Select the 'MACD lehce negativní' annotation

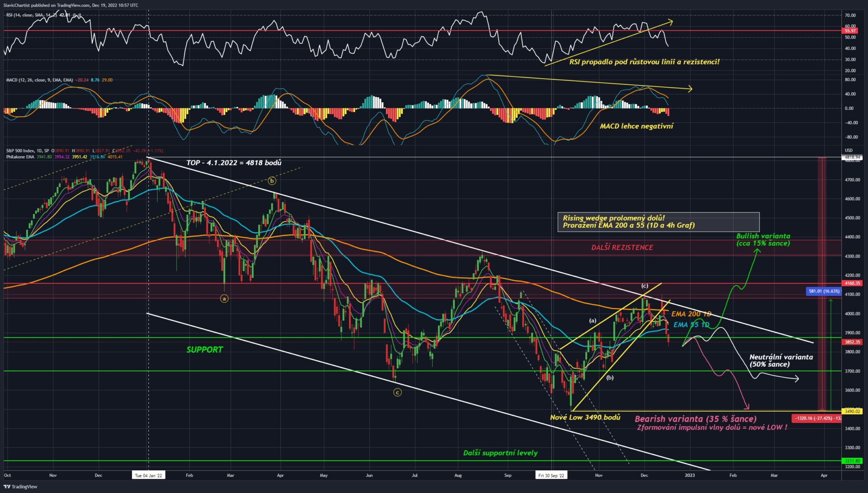point(636,126)
